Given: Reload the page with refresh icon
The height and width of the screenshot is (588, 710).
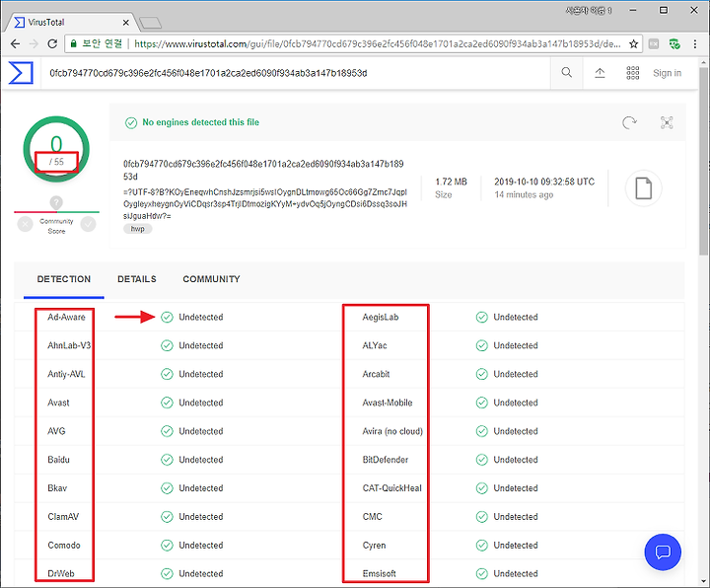Looking at the screenshot, I should [x=52, y=44].
